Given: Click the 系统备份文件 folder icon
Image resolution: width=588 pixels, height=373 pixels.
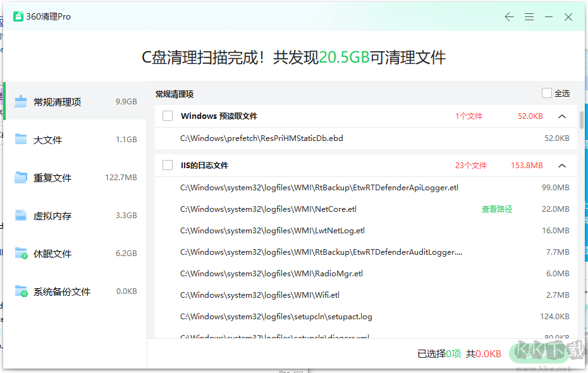Looking at the screenshot, I should [21, 291].
